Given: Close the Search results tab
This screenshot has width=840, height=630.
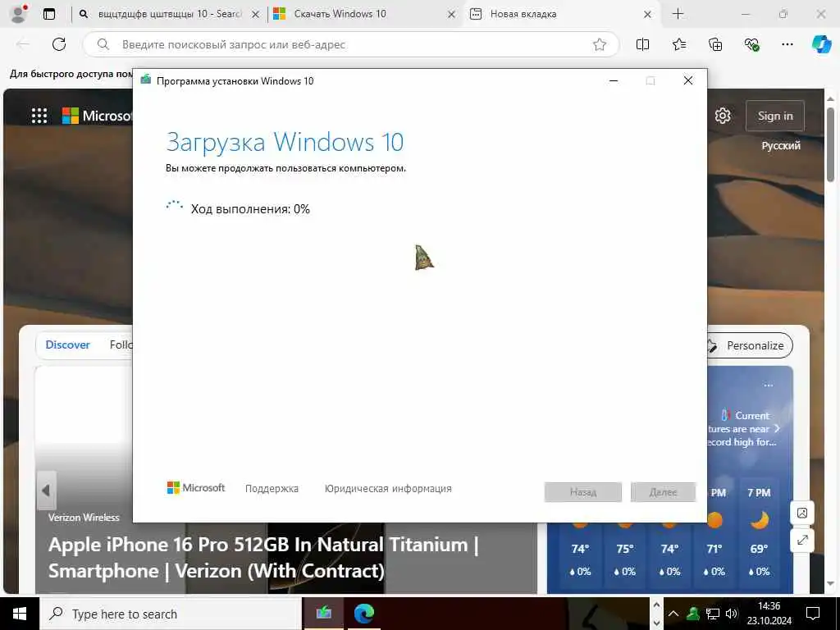Looking at the screenshot, I should click(x=256, y=15).
